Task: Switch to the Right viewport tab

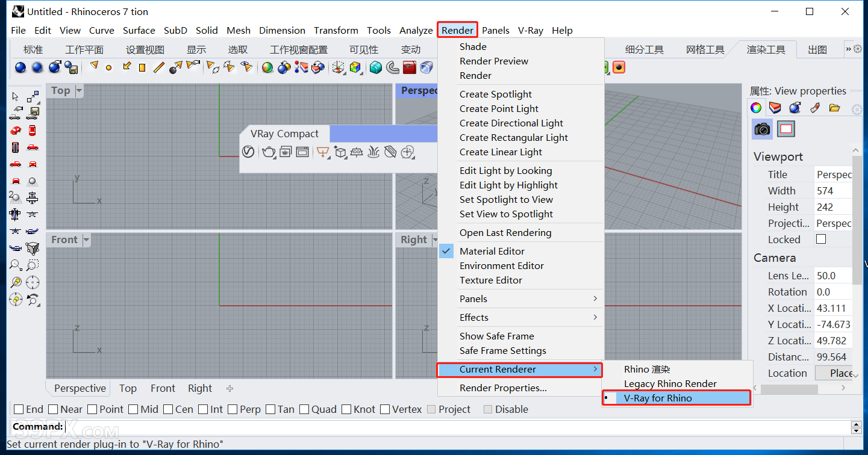Action: click(x=200, y=388)
